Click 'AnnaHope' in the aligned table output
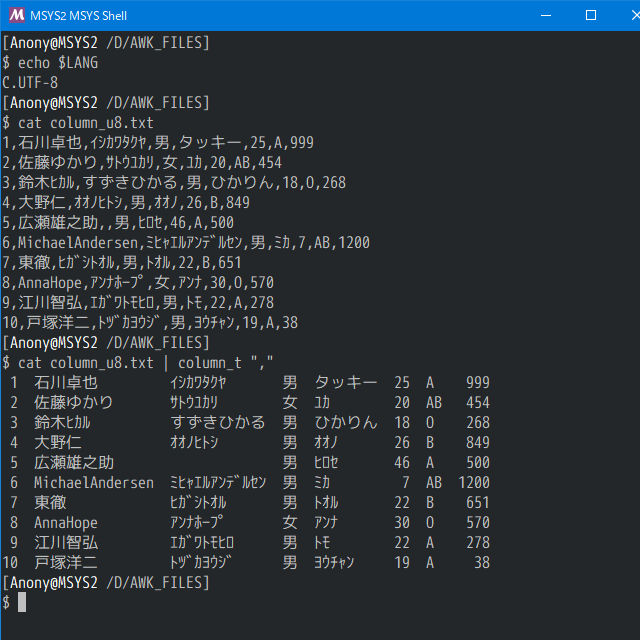The height and width of the screenshot is (640, 640). (x=66, y=522)
